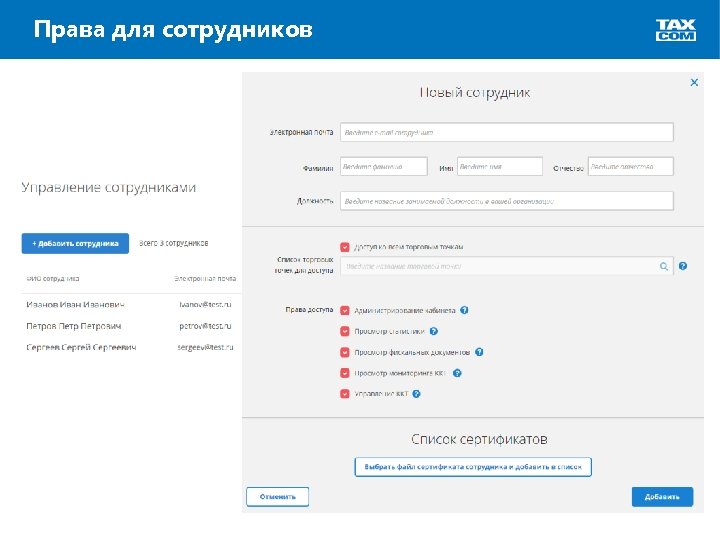Click the Электронная почта column header
Viewport: 720px width, 540px height.
coord(205,278)
